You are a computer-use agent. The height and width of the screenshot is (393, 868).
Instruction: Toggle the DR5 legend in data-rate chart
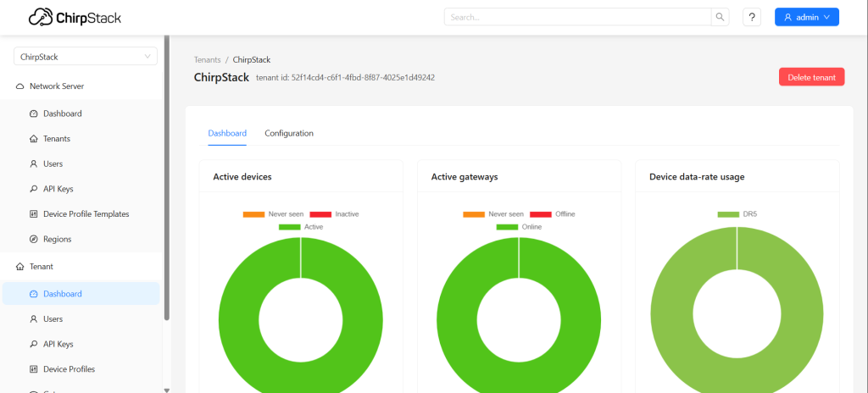point(737,214)
